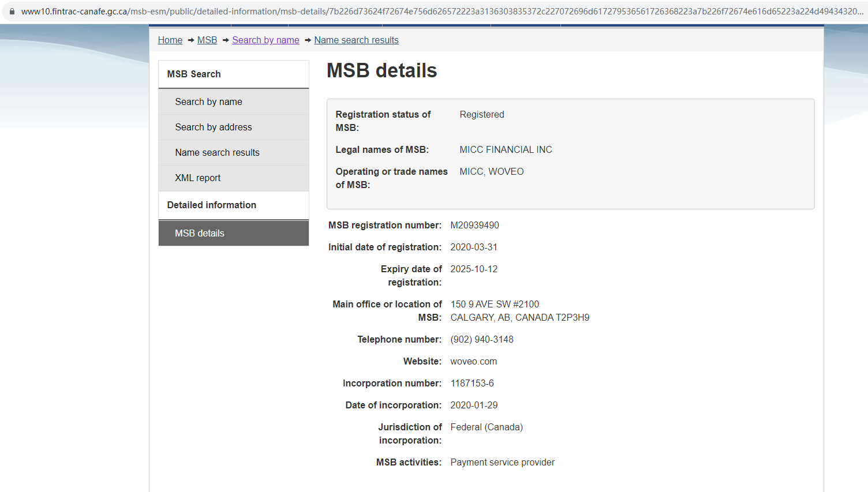Image resolution: width=868 pixels, height=492 pixels.
Task: Click the Detailed information sidebar heading
Action: [x=234, y=205]
